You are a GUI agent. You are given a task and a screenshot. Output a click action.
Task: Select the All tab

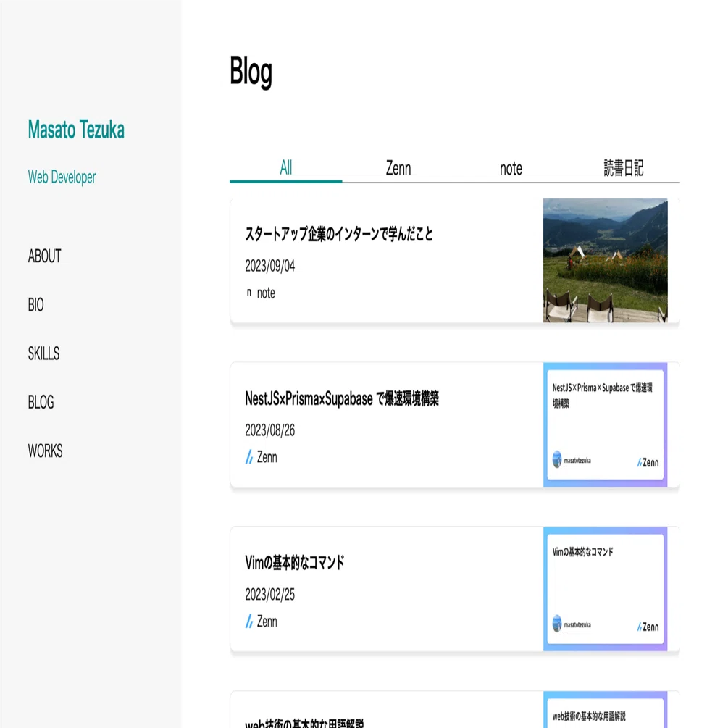[x=286, y=168]
